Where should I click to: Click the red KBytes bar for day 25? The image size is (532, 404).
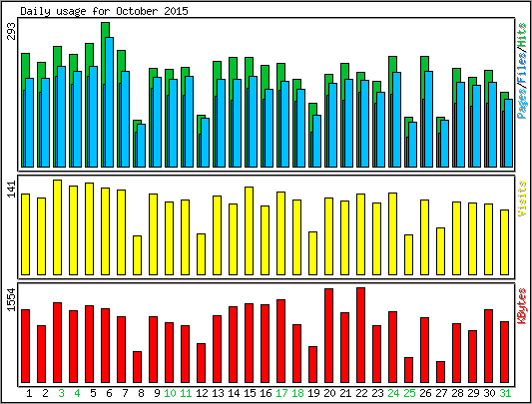pyautogui.click(x=409, y=370)
